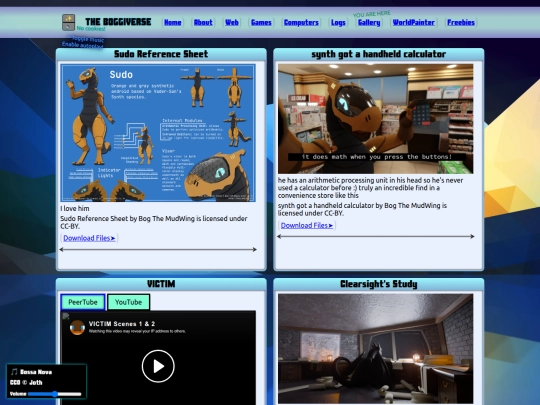The width and height of the screenshot is (540, 405).
Task: Click the VICTIM video channel avatar icon
Action: tap(77, 327)
